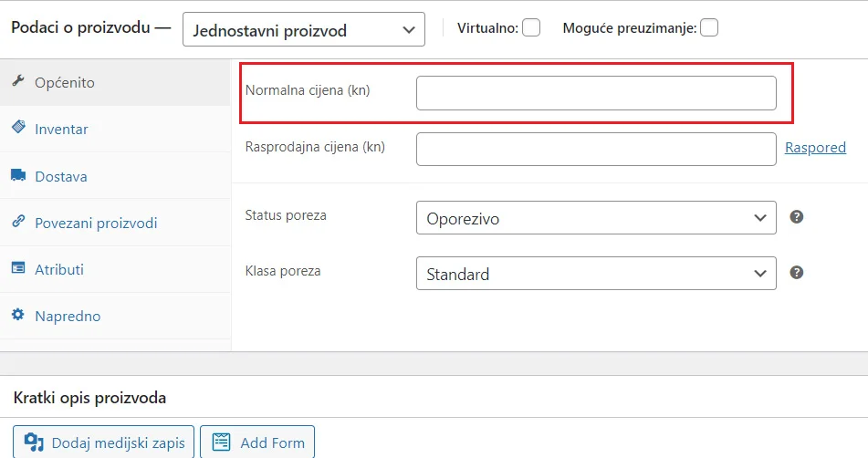Screen dimensions: 868x458
Task: Click the wrench icon beside Općenito
Action: click(x=18, y=81)
